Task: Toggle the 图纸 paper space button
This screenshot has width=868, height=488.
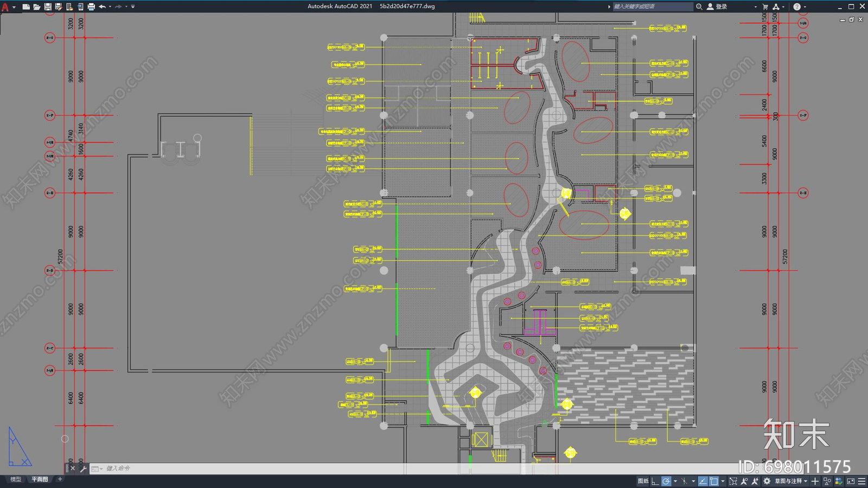Action: tap(643, 481)
